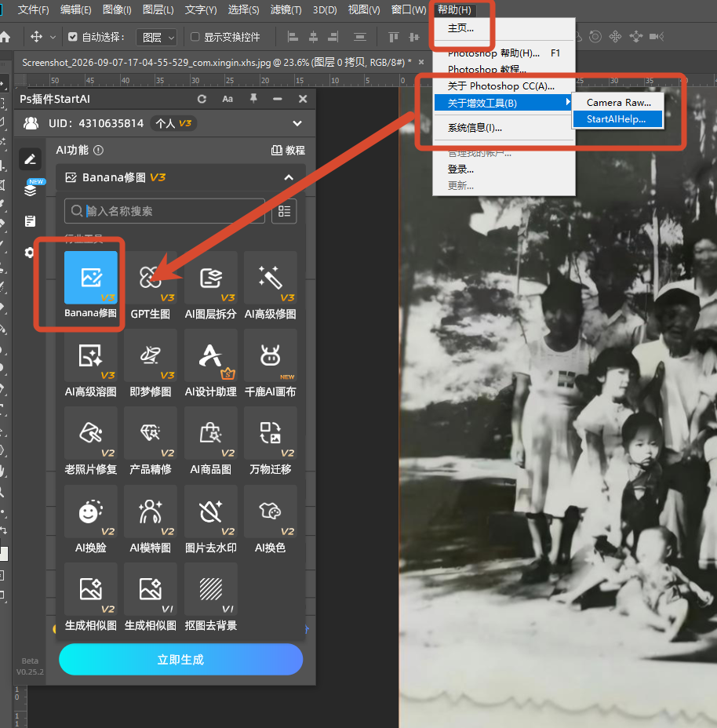Click the distribute vertical spacing icon

360,37
